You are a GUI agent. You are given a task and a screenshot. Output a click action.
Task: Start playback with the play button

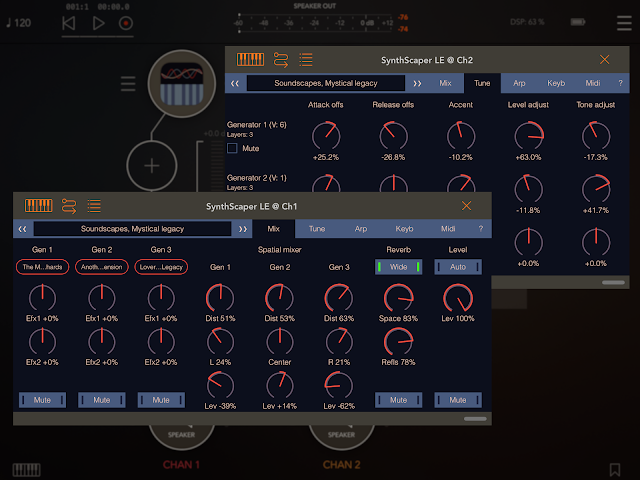pos(98,23)
